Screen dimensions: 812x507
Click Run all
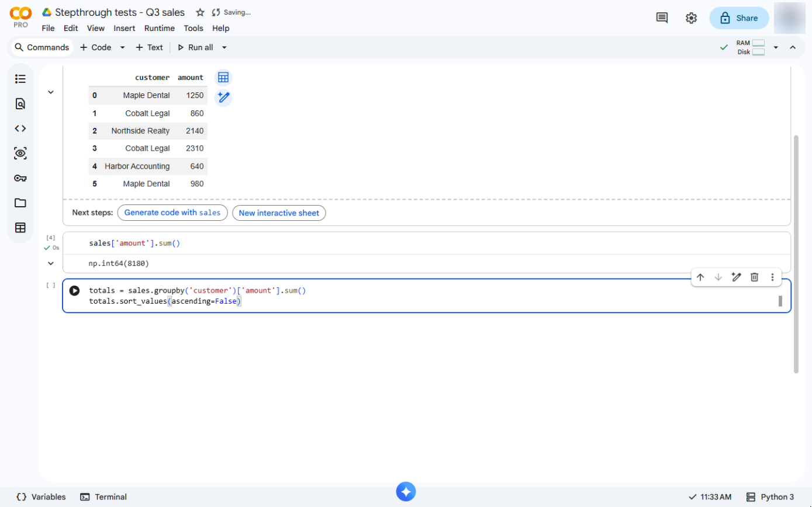195,47
